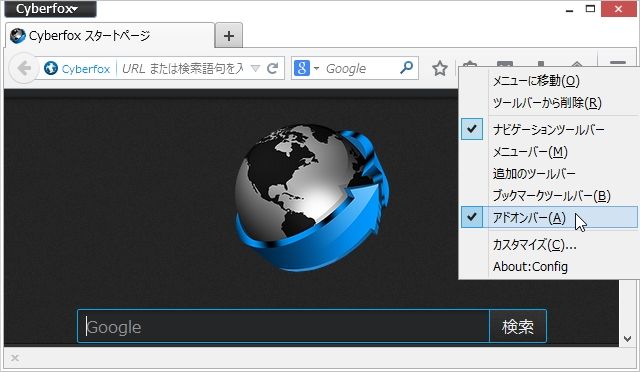
Task: Click the start page Google search box
Action: (283, 326)
